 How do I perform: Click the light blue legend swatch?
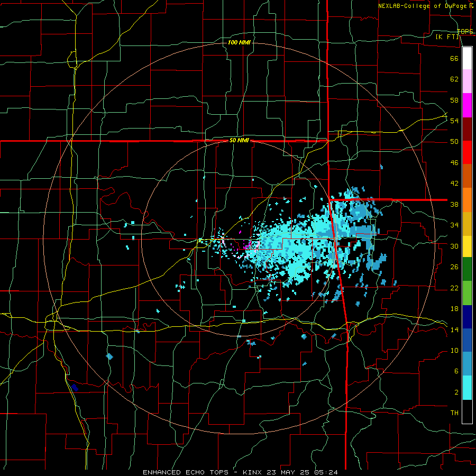[x=467, y=364]
